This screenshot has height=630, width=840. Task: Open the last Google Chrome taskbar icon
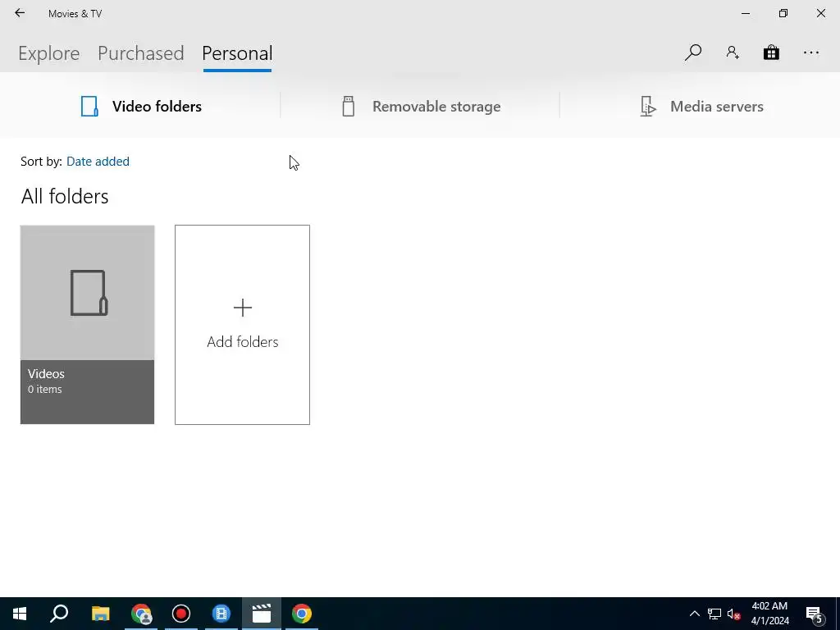pos(302,614)
